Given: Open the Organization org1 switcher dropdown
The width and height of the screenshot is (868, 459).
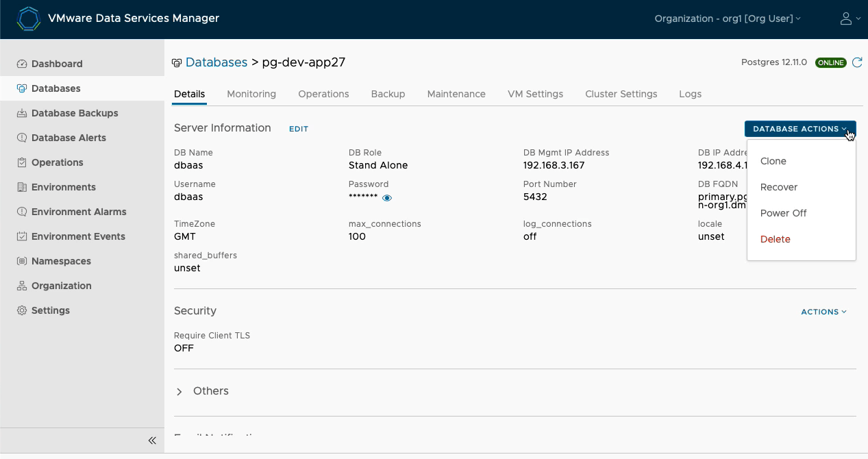Looking at the screenshot, I should (x=728, y=18).
